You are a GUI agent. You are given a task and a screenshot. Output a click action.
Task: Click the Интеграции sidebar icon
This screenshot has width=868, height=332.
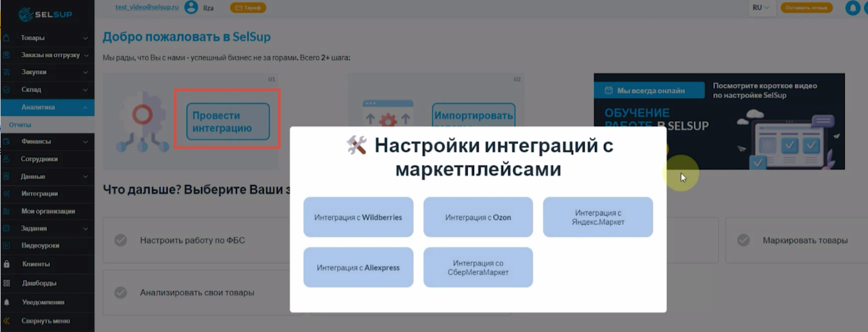[6, 194]
